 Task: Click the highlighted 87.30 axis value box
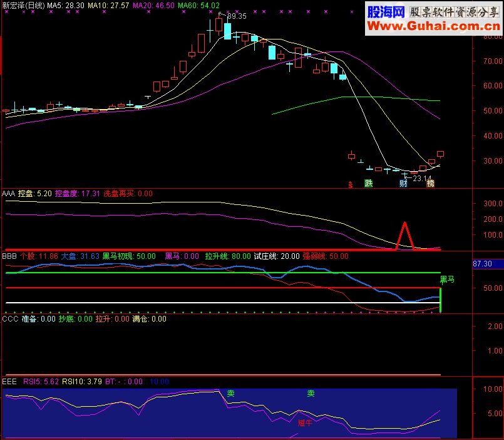click(488, 264)
